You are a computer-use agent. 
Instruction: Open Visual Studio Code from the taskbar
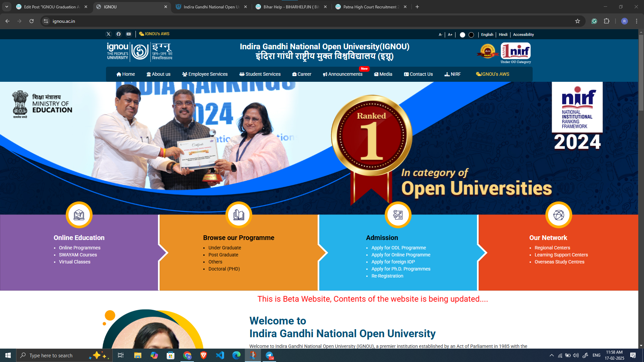pos(220,355)
